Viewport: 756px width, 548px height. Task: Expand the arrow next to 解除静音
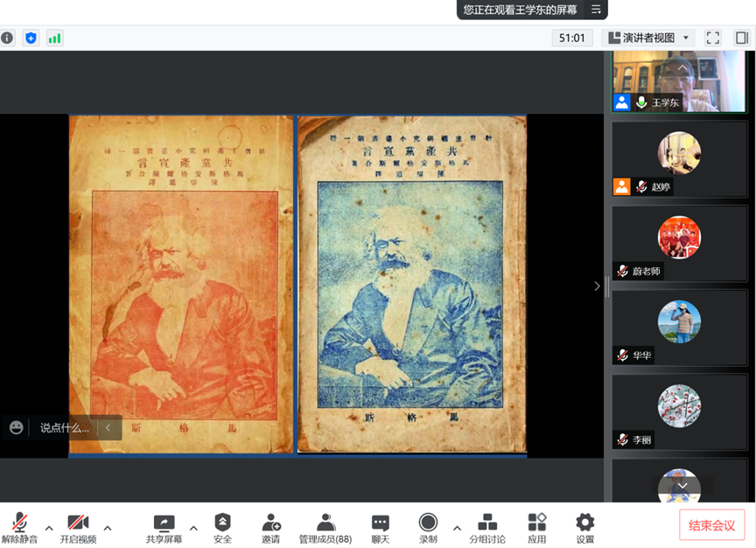click(x=49, y=528)
